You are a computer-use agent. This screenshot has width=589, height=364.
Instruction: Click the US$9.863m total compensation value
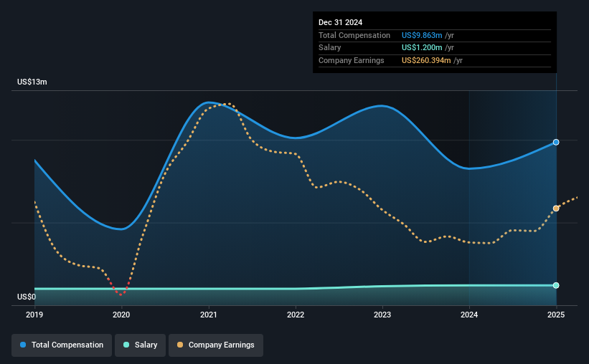pos(422,35)
